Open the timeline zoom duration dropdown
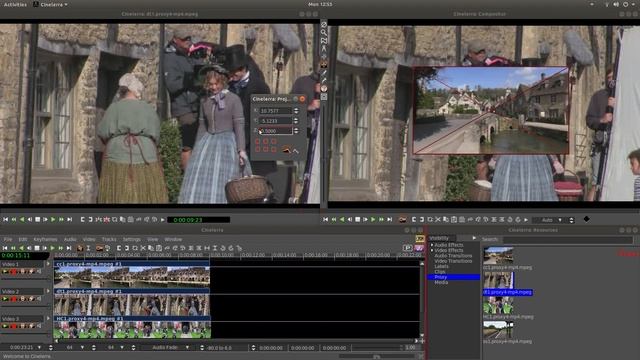 point(40,348)
